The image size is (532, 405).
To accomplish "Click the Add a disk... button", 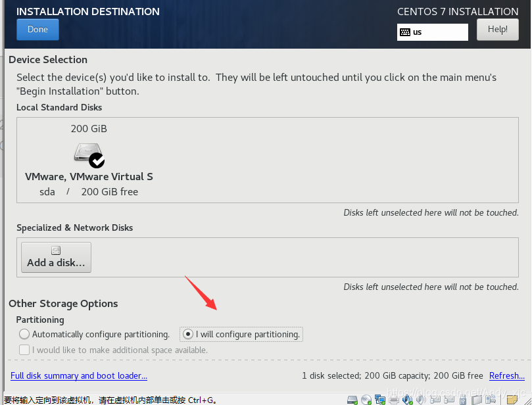I will click(56, 257).
